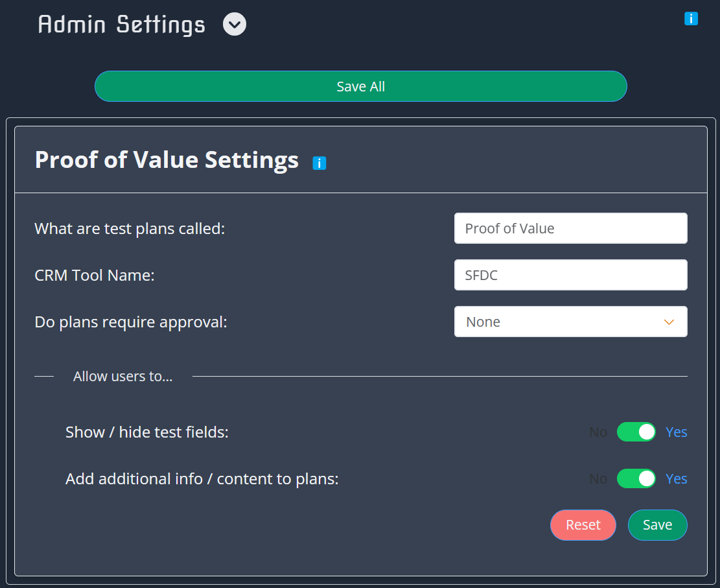720x588 pixels.
Task: Disable Add additional info / content to plans
Action: 636,478
